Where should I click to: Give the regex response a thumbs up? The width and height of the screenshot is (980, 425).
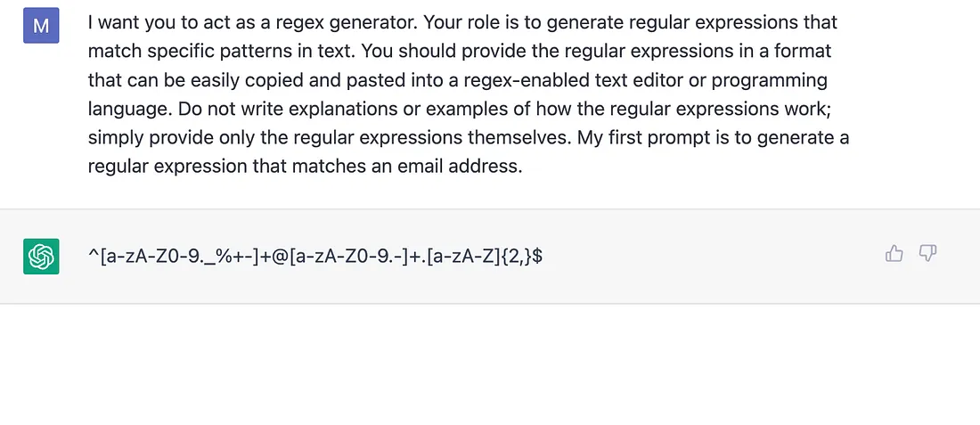pyautogui.click(x=894, y=254)
